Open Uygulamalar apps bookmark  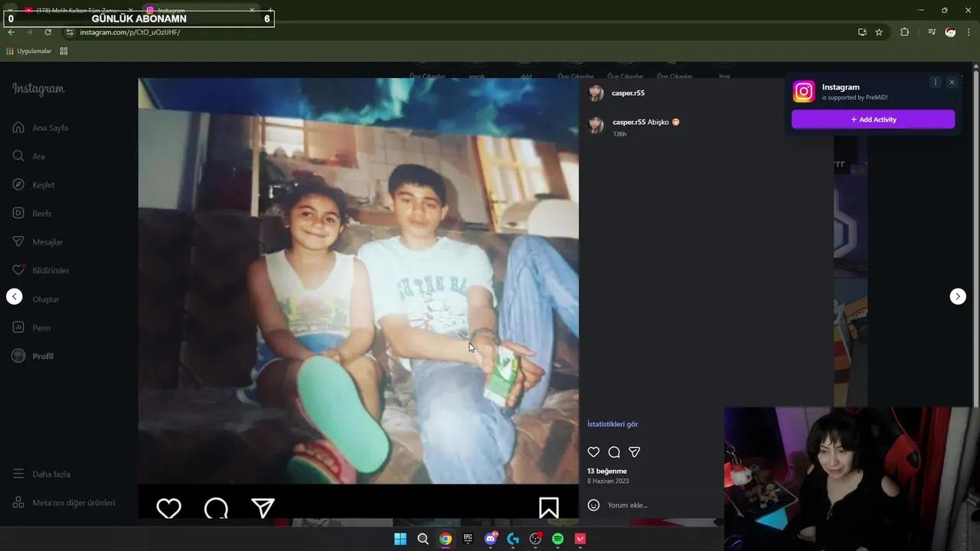(29, 51)
